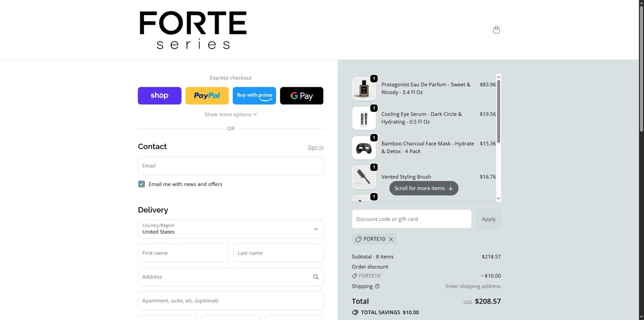
Task: Click the page scrollbar up arrow
Action: coord(641,3)
